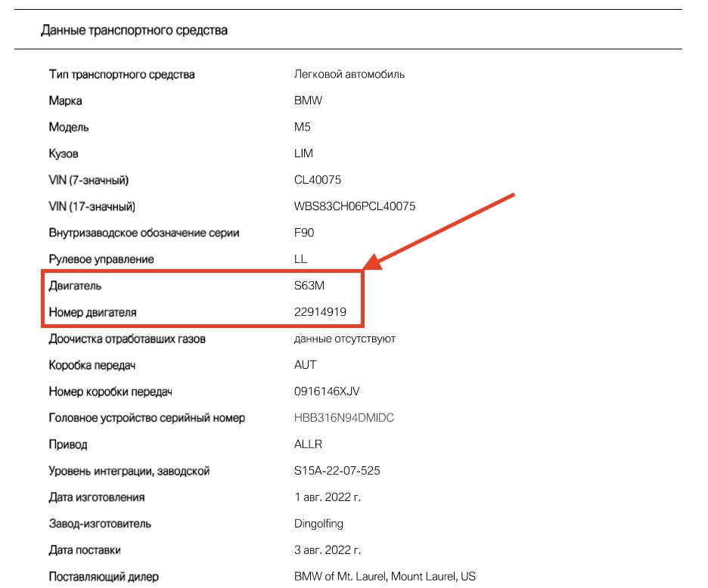Select the label 'Дата поставки'
Viewport: 708px width, 588px height.
pos(85,550)
